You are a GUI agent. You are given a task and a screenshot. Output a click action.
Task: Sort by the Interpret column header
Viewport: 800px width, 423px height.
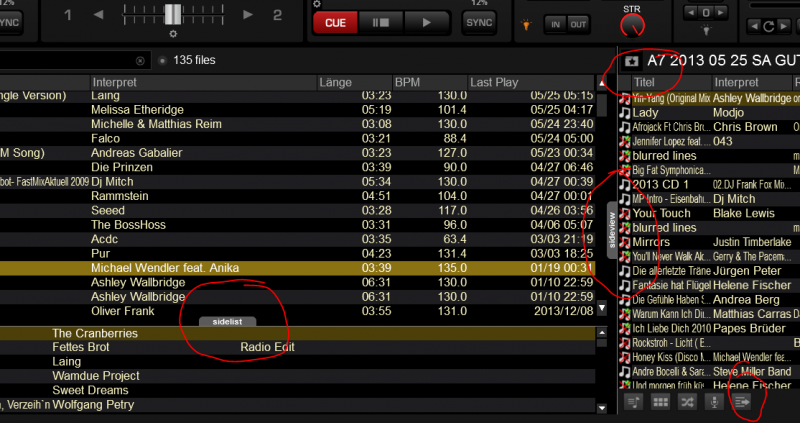click(204, 82)
